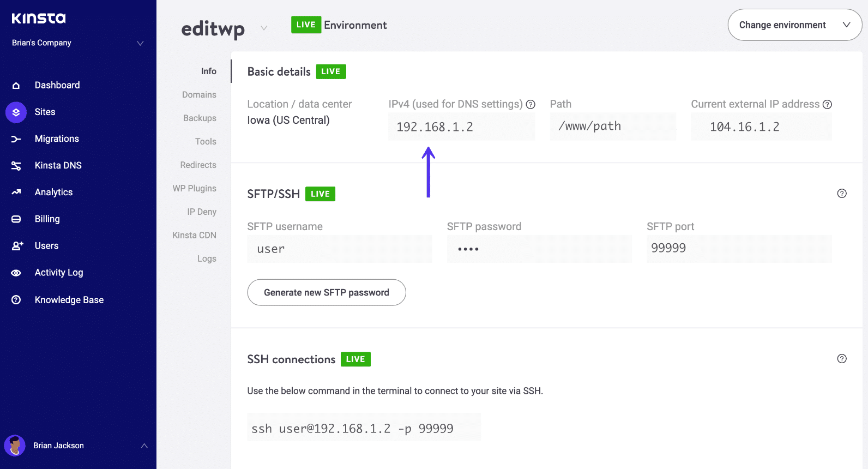Click Brian Jackson name label
The width and height of the screenshot is (868, 469).
(x=58, y=446)
